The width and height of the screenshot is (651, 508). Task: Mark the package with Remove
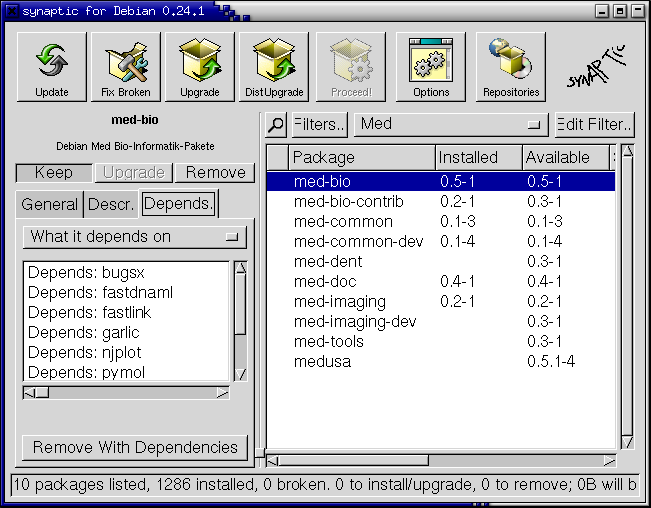click(x=215, y=173)
